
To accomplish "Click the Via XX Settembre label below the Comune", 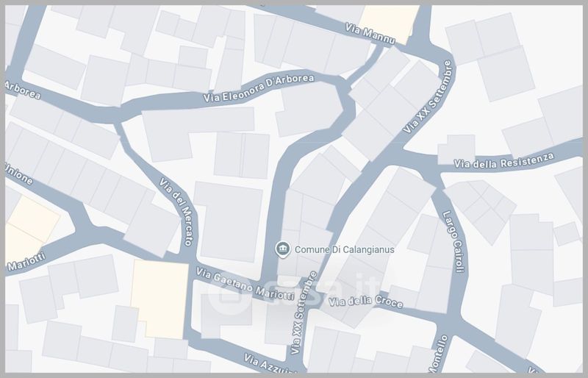I will pos(304,313).
